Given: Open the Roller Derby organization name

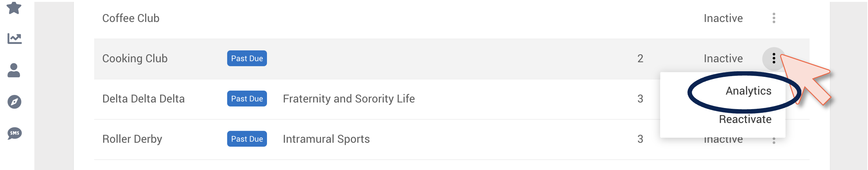Looking at the screenshot, I should click(x=132, y=139).
